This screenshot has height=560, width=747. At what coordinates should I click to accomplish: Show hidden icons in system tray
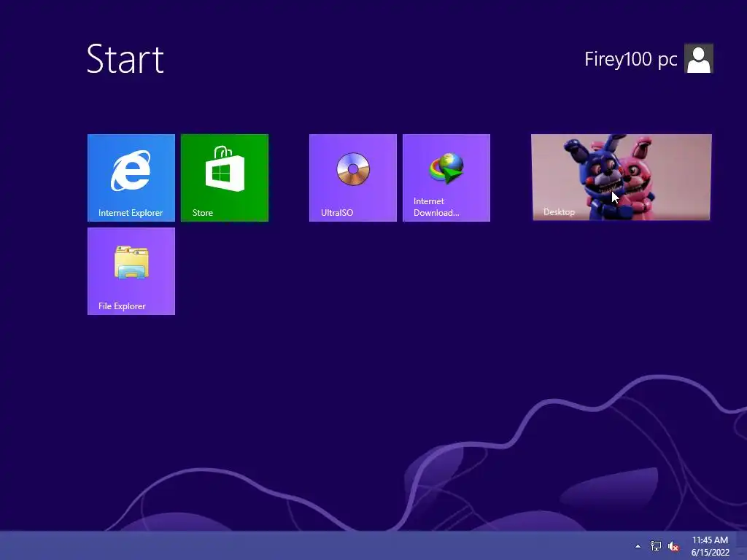pyautogui.click(x=638, y=546)
